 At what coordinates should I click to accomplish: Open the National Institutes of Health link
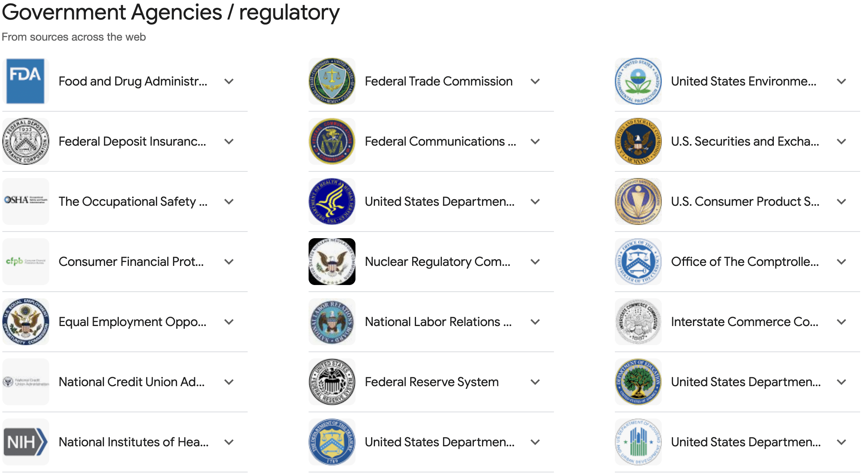click(x=133, y=442)
